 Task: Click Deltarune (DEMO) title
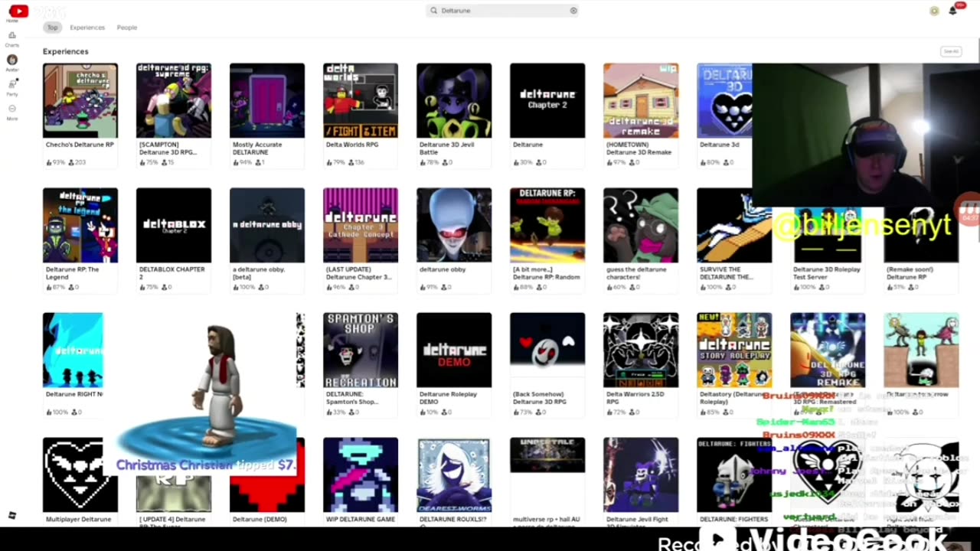(260, 520)
